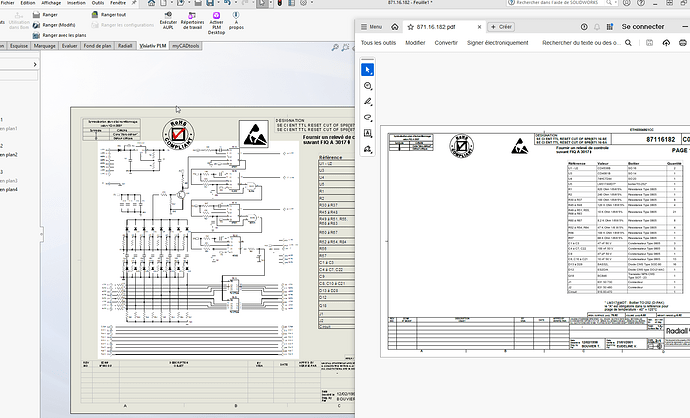Click SolidWorks Home icon in the top toolbar

pos(151,3)
